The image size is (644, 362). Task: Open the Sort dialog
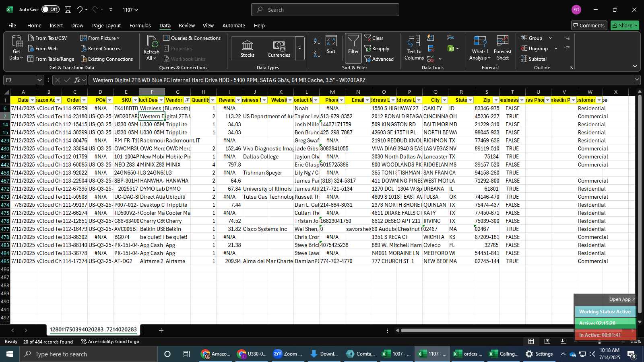(331, 45)
